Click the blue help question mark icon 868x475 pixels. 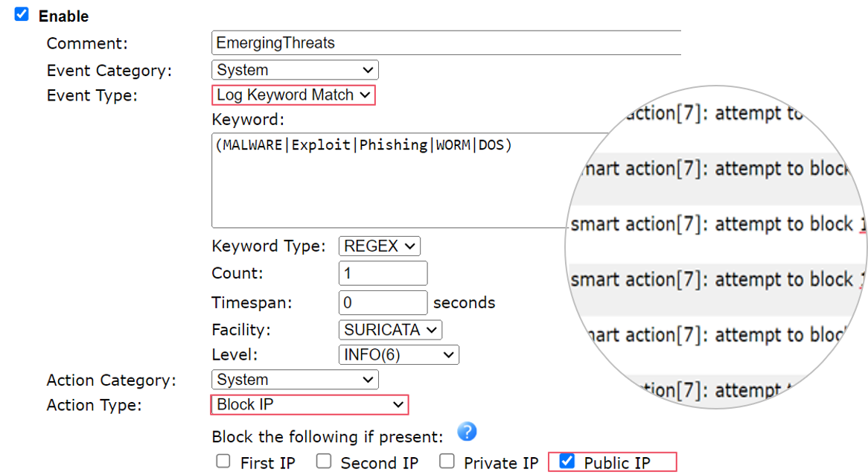coord(467,432)
